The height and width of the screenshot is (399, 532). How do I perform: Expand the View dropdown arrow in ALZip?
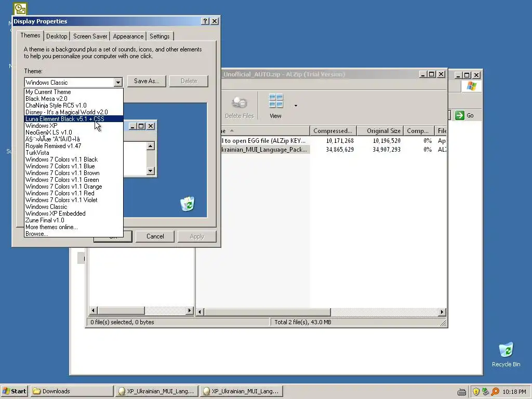(x=296, y=106)
